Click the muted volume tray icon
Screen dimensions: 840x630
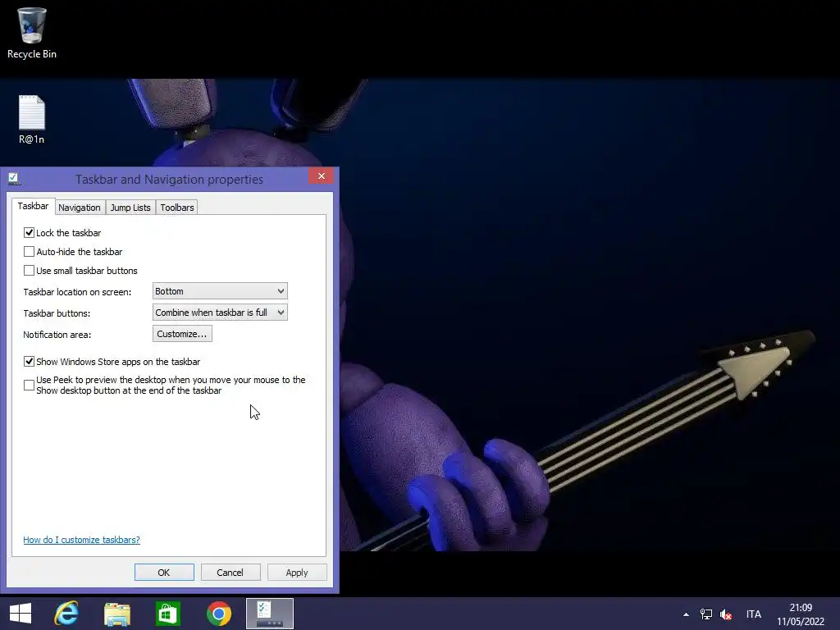(x=726, y=614)
